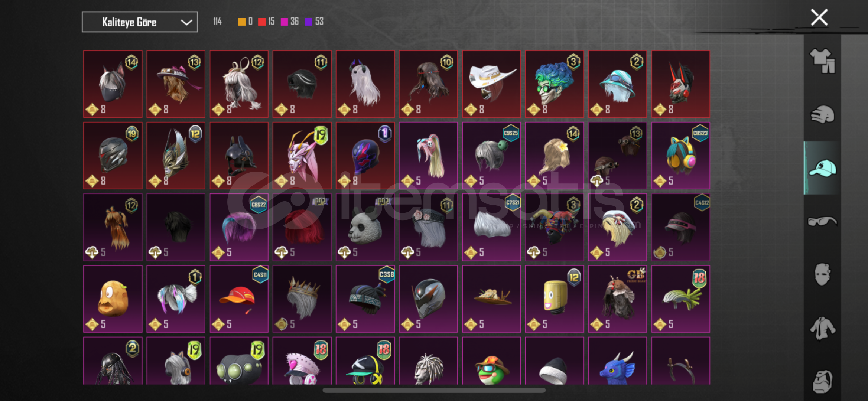Open the glasses category icon
Screen dimensions: 868x401
click(x=822, y=221)
